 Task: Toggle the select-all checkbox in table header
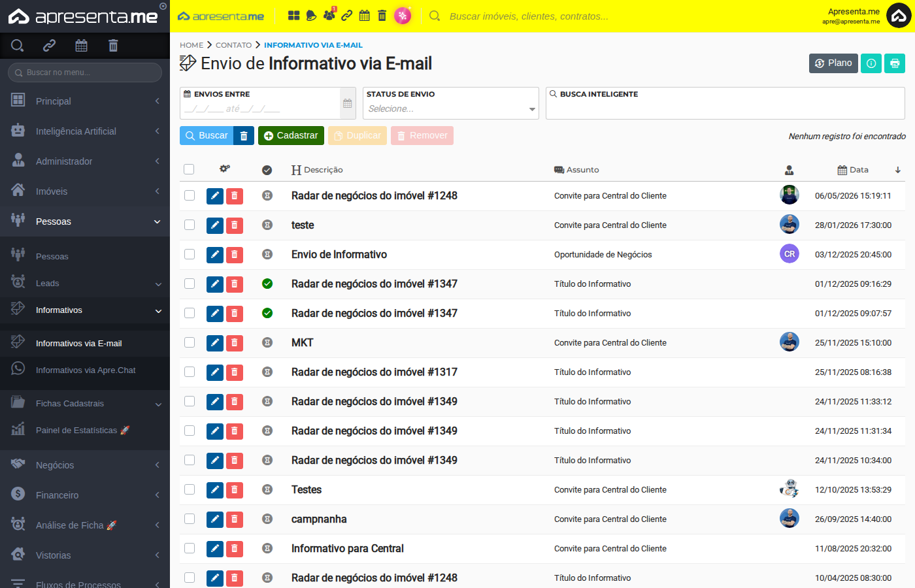189,169
